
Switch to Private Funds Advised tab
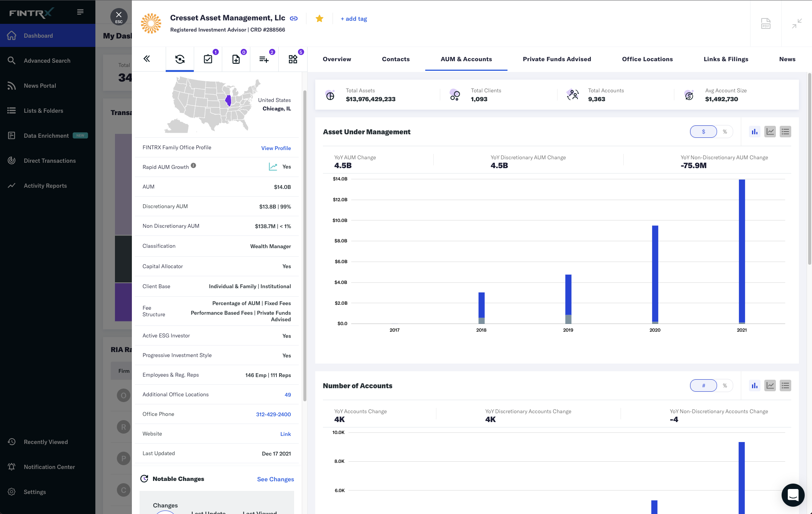[x=557, y=59]
